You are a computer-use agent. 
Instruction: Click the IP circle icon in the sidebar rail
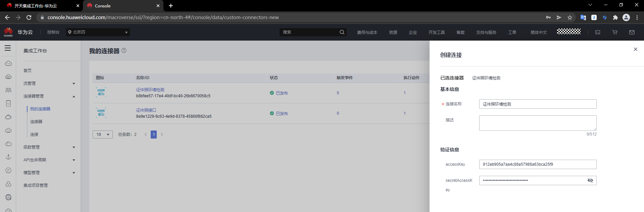[8, 170]
